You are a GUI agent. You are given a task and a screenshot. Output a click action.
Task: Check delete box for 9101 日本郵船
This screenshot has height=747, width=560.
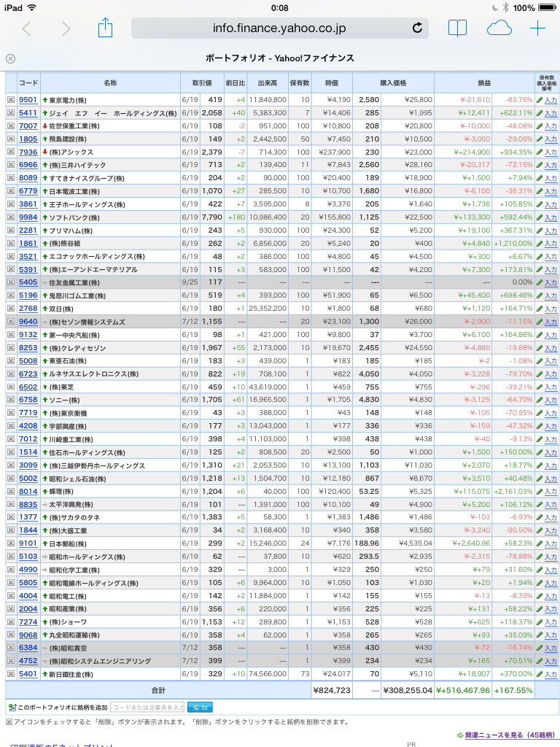(x=10, y=543)
